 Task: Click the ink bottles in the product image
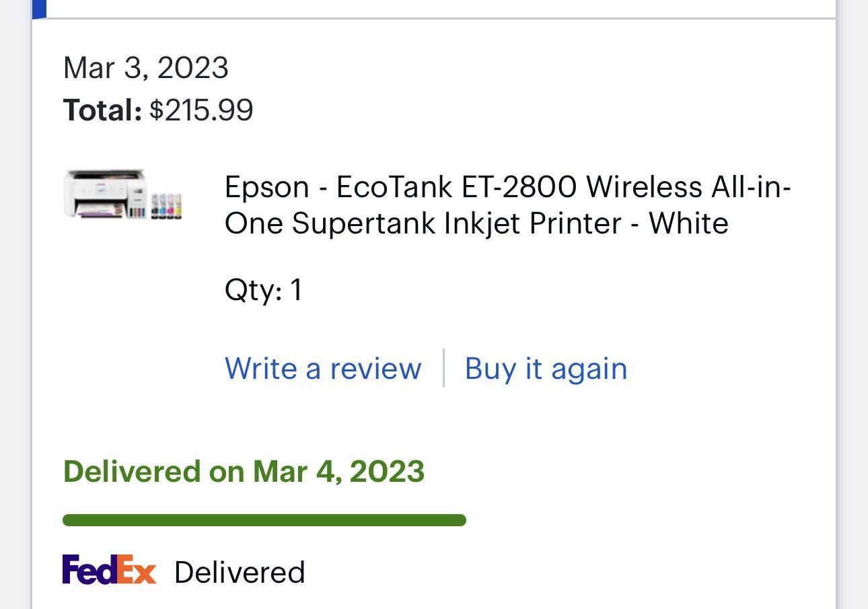tap(166, 207)
